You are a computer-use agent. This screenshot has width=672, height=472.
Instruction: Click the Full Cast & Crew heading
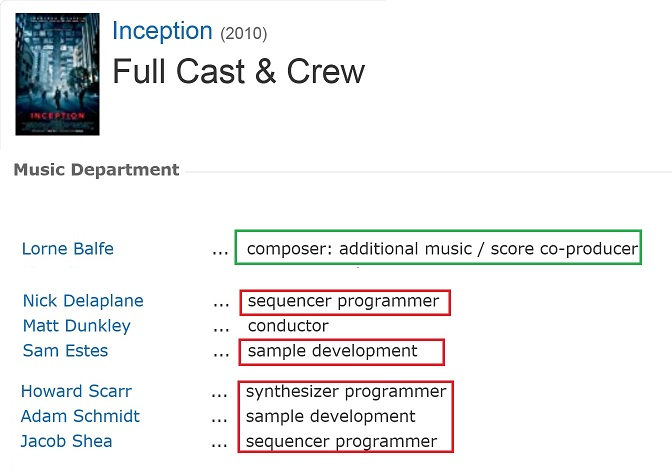238,72
